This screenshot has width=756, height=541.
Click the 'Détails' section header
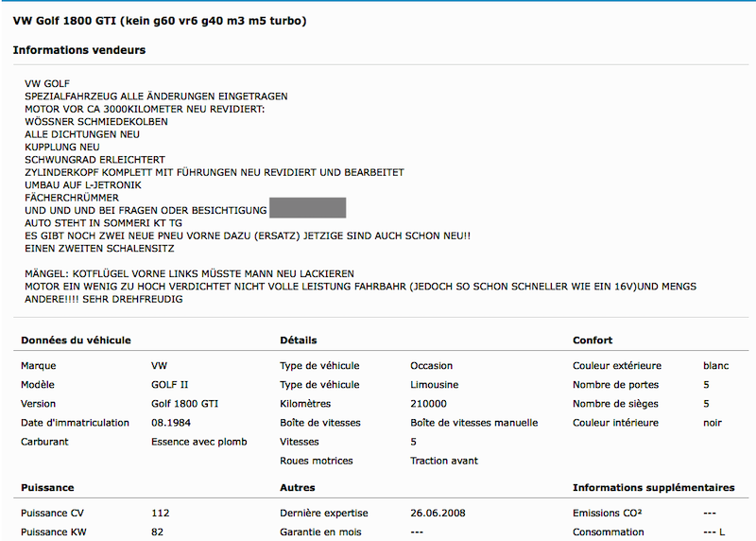[x=299, y=340]
